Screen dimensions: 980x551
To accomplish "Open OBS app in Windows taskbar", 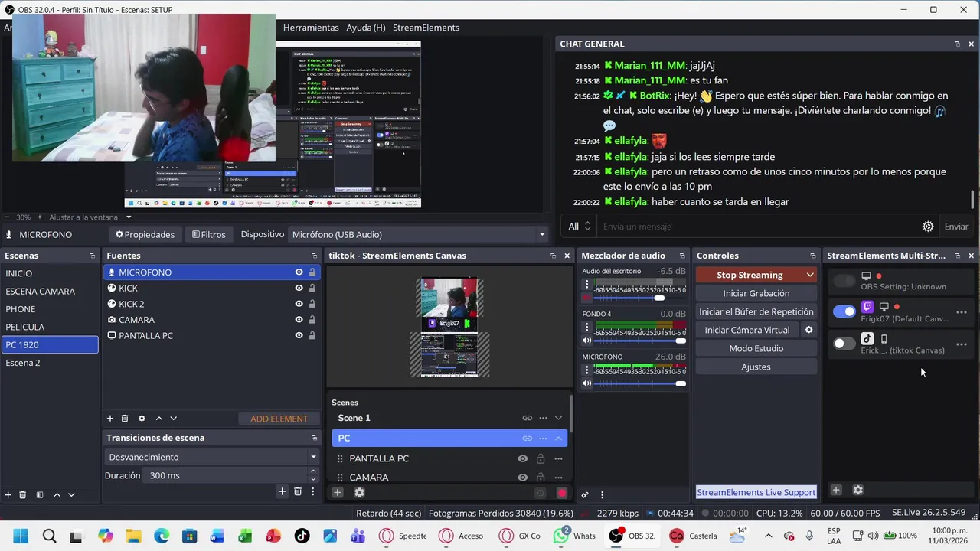I will pos(632,536).
